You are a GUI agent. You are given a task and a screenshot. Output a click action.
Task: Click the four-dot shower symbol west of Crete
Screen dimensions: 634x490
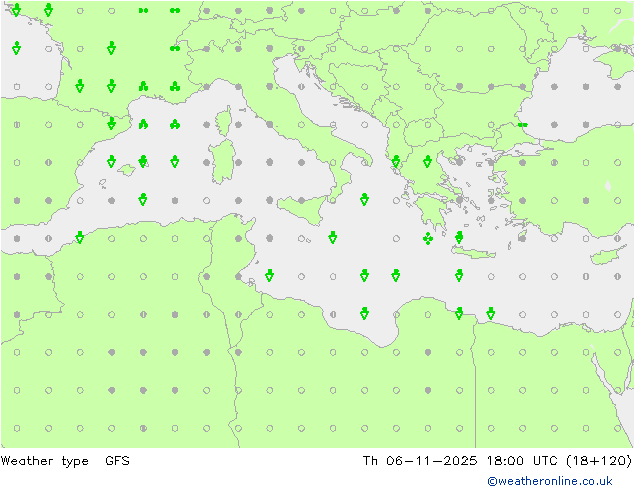[x=428, y=239]
